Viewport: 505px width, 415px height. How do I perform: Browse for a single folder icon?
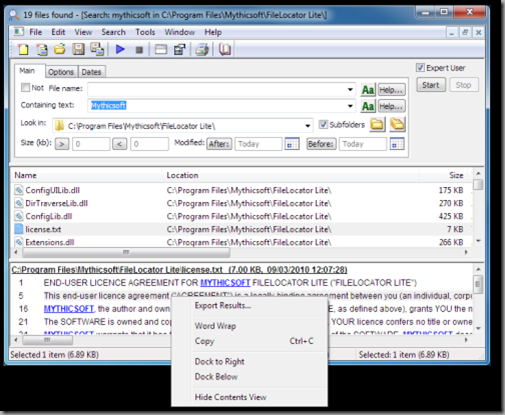(x=377, y=125)
